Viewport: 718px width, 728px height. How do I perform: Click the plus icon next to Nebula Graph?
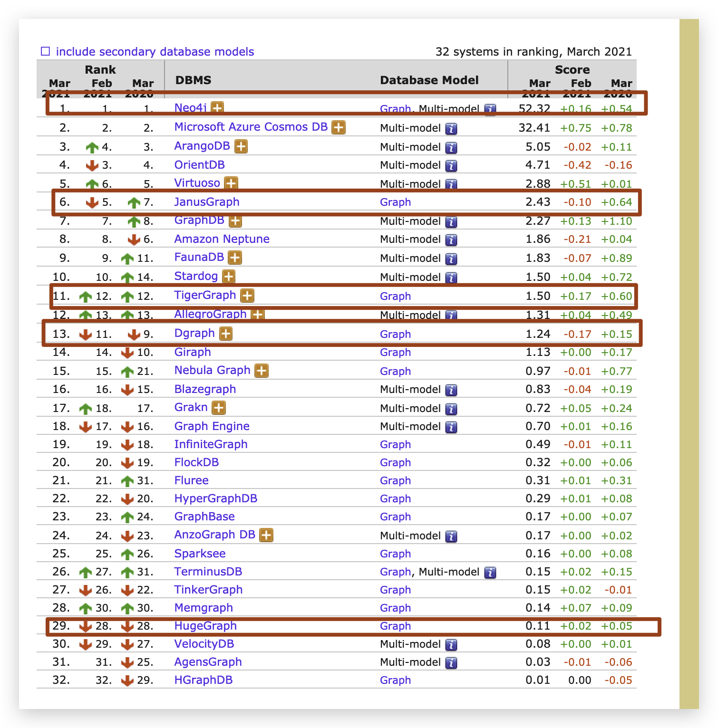pos(262,371)
